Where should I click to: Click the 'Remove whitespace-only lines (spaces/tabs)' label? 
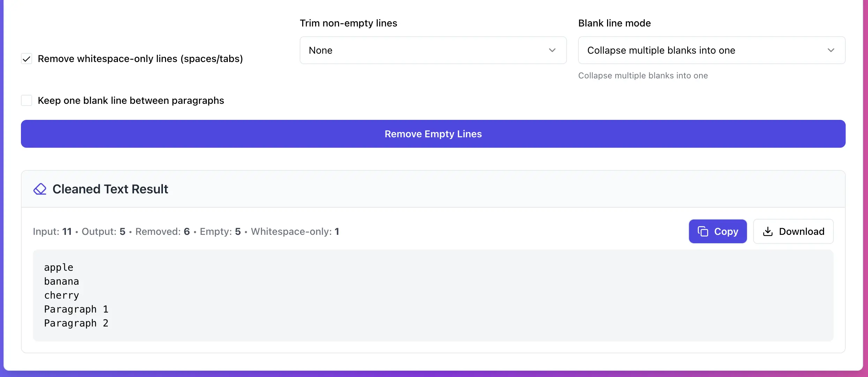coord(140,59)
